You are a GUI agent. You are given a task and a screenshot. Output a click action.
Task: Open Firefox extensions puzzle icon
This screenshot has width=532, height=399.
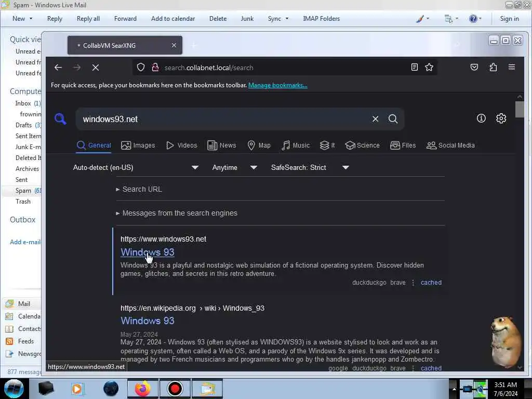[x=493, y=67]
